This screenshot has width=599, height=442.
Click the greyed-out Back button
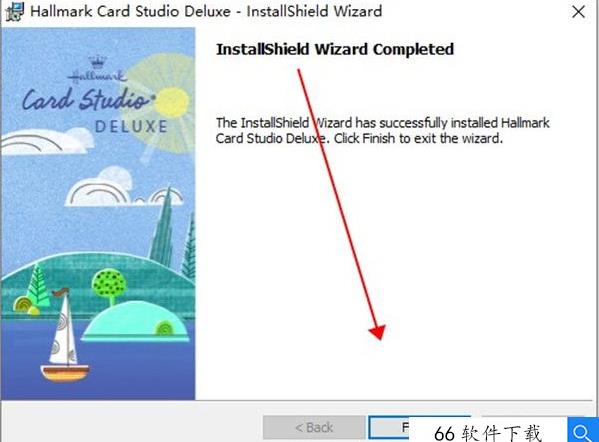(x=314, y=427)
